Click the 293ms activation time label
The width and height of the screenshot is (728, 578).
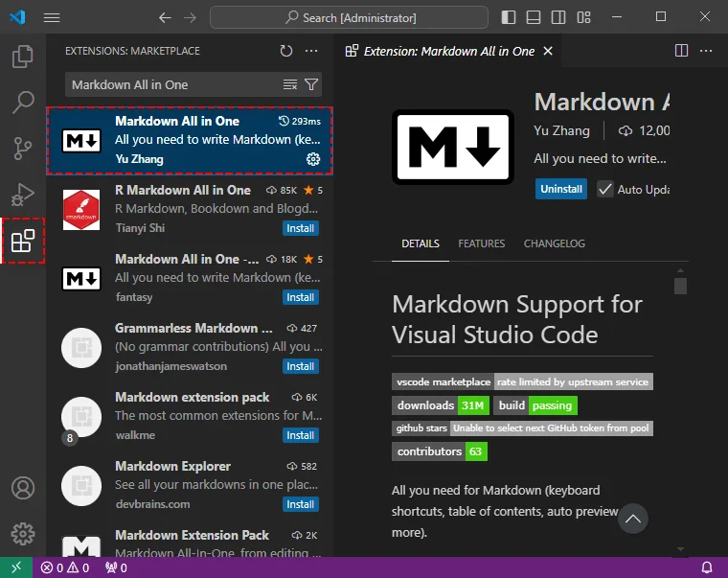tap(300, 122)
